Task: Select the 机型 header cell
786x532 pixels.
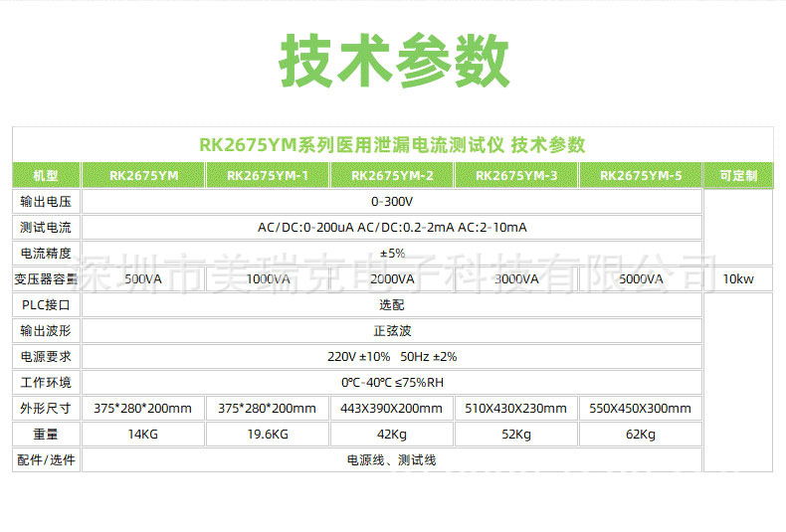Action: point(46,175)
